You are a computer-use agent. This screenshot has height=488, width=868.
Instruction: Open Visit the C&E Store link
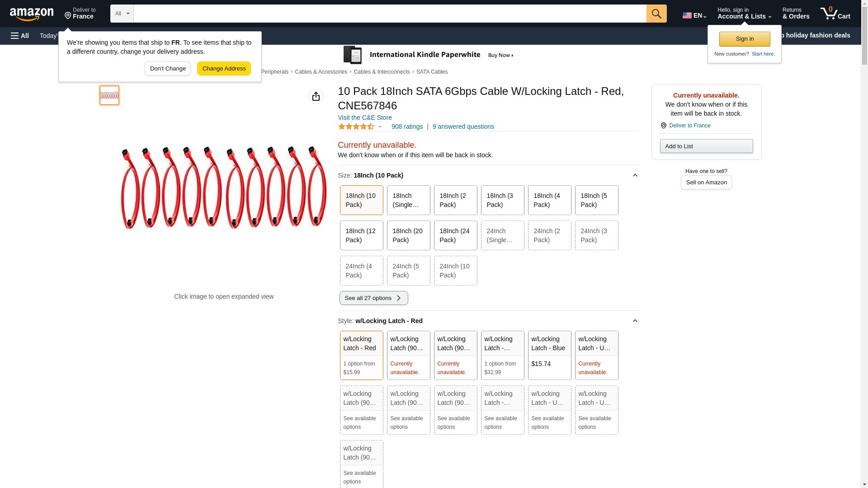pos(364,117)
